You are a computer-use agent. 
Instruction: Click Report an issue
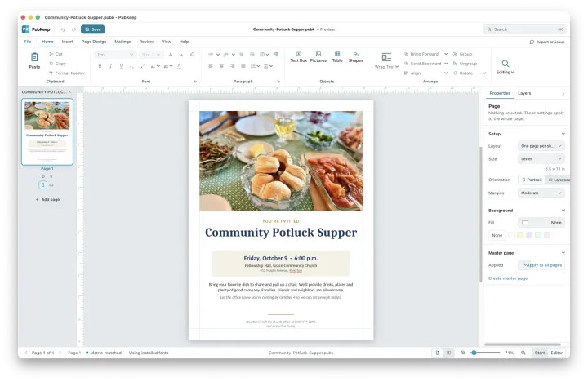547,42
